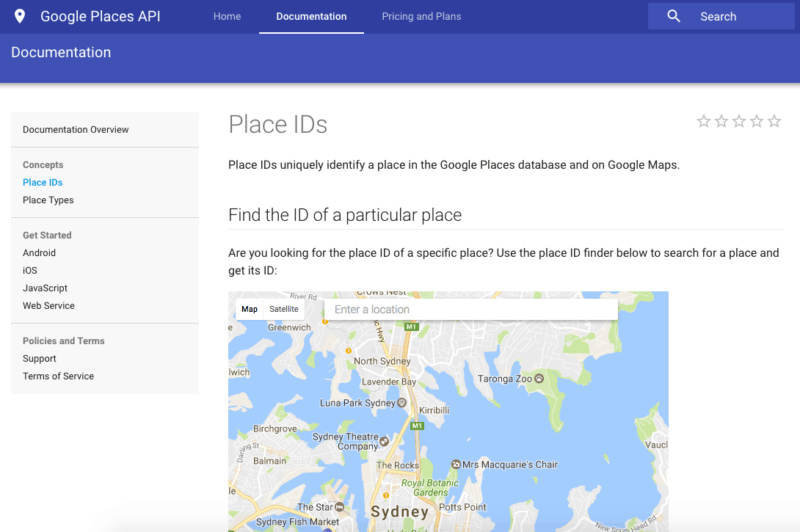Click the Luna Park Sydney marker icon
The image size is (800, 532).
click(x=402, y=402)
